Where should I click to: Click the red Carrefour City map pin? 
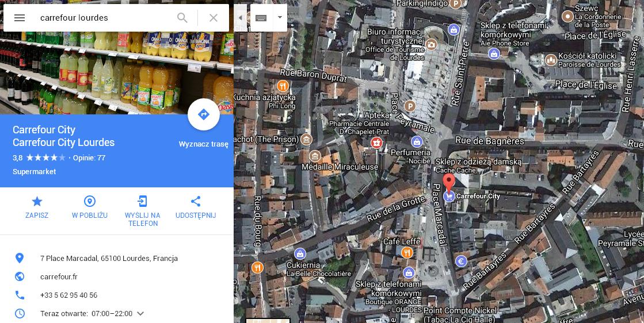coord(449,182)
